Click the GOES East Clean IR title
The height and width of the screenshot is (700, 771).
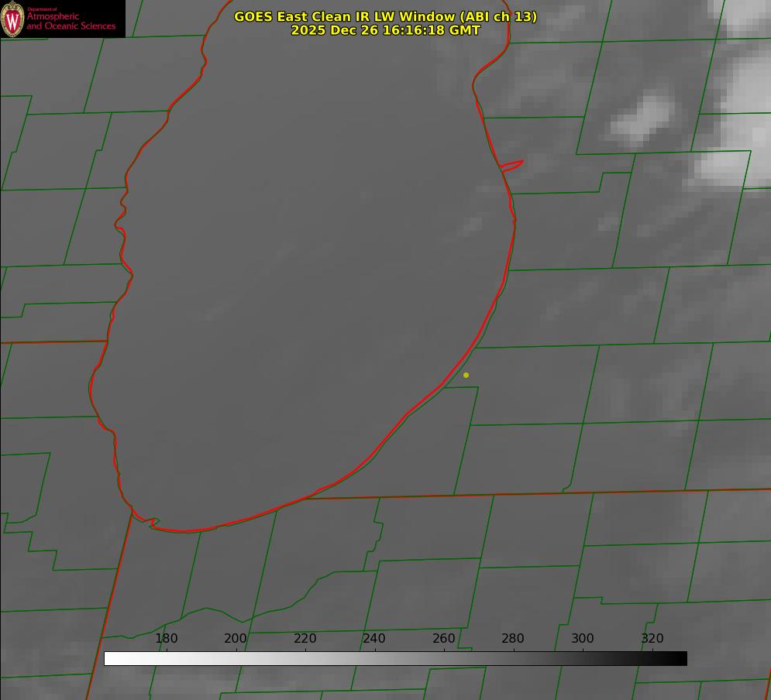tap(385, 16)
